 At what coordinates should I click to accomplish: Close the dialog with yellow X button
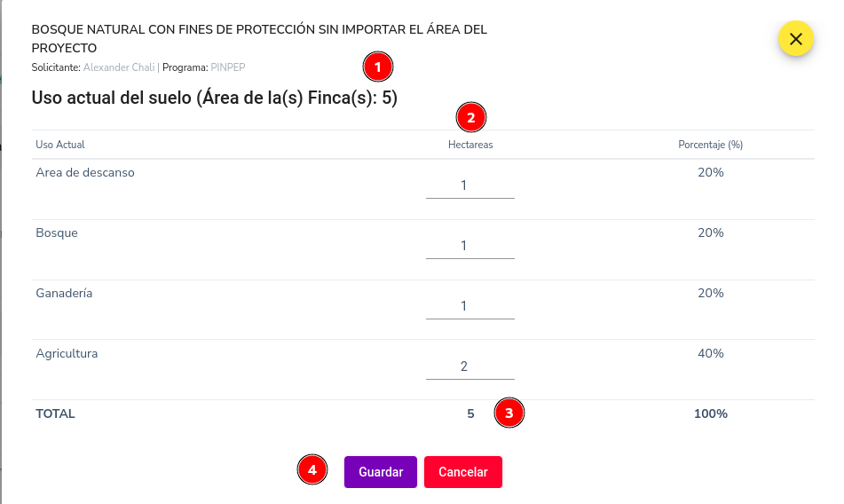pyautogui.click(x=795, y=39)
